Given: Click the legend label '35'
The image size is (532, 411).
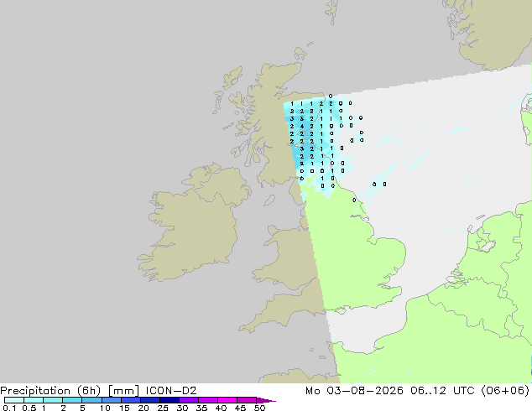Looking at the screenshot, I should pyautogui.click(x=201, y=408).
